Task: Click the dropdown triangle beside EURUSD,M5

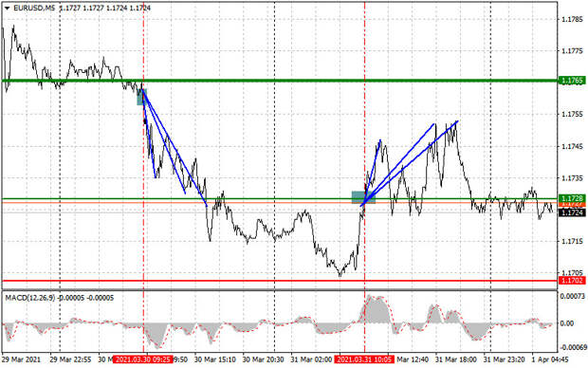Action: point(8,8)
